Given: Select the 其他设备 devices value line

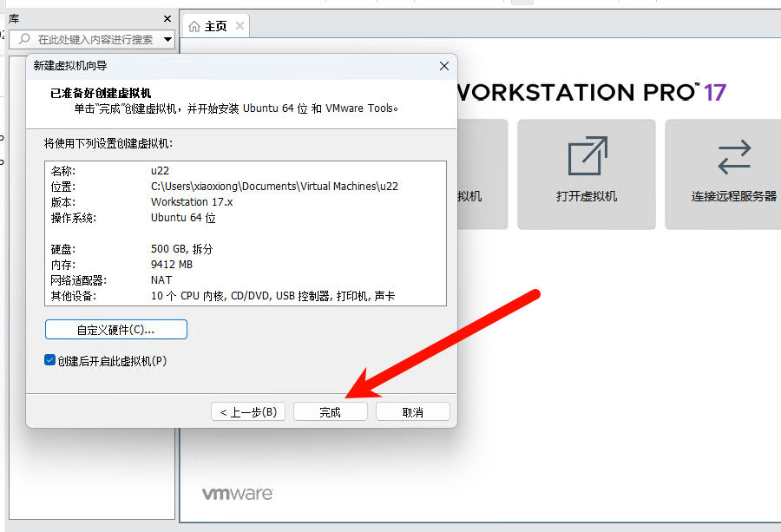Looking at the screenshot, I should [273, 296].
